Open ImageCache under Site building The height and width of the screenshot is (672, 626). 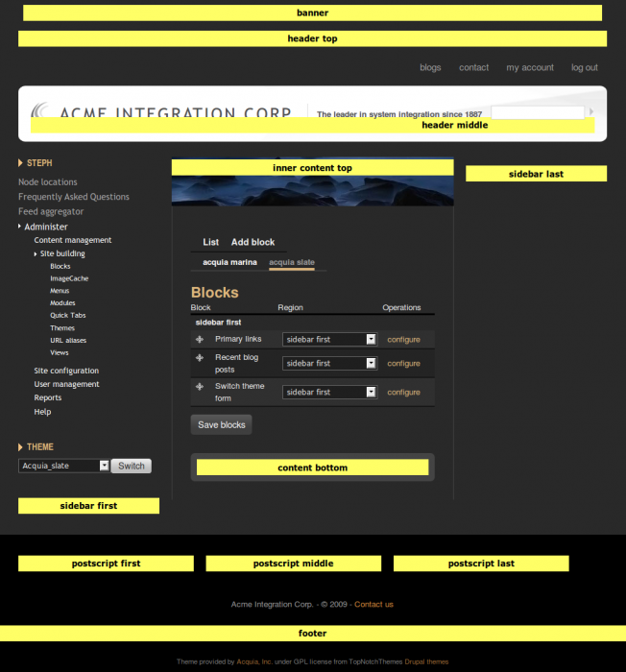tap(69, 278)
